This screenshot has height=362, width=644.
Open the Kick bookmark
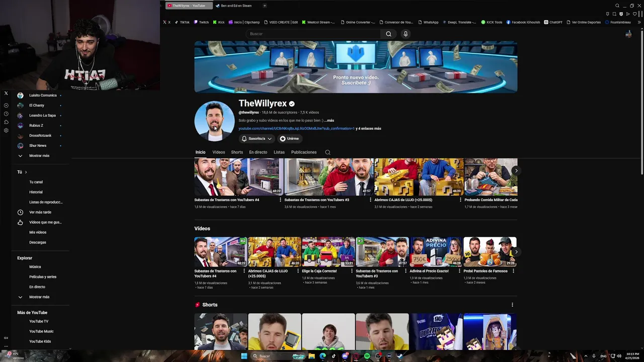coord(218,22)
